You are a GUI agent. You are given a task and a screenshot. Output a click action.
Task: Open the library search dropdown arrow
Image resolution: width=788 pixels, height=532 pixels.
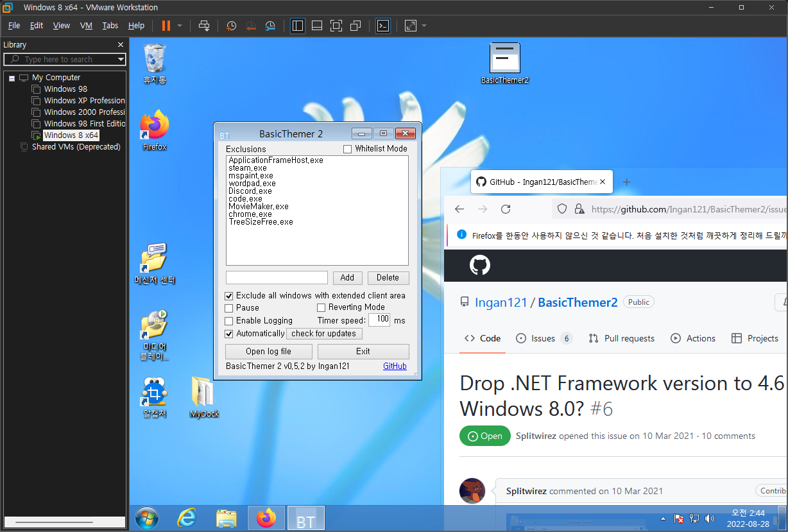[x=121, y=59]
